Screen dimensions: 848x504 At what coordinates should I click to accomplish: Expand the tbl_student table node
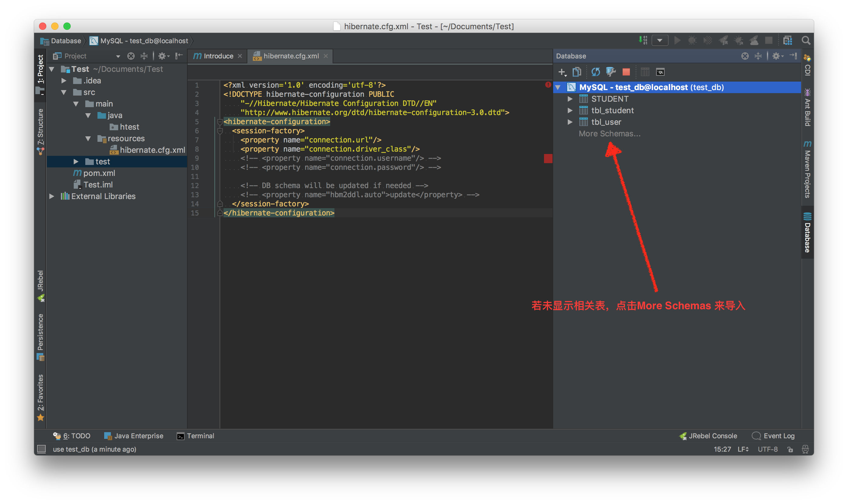[x=570, y=110]
